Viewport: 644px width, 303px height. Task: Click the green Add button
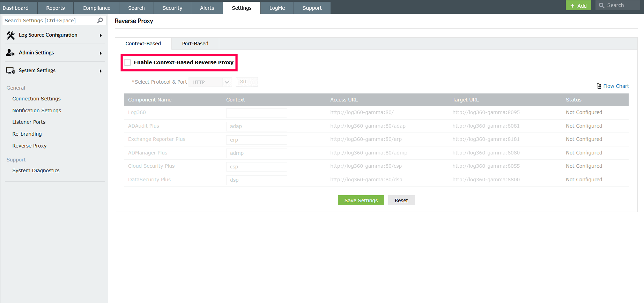(x=578, y=6)
